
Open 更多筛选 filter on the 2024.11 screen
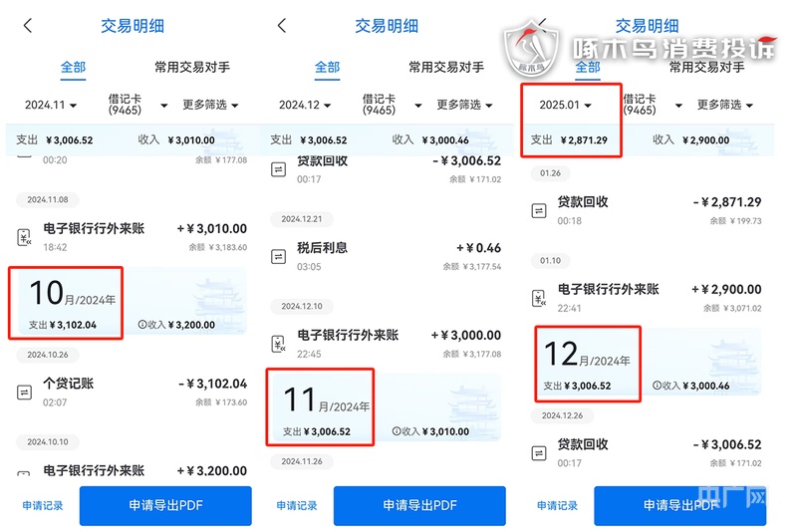point(210,105)
